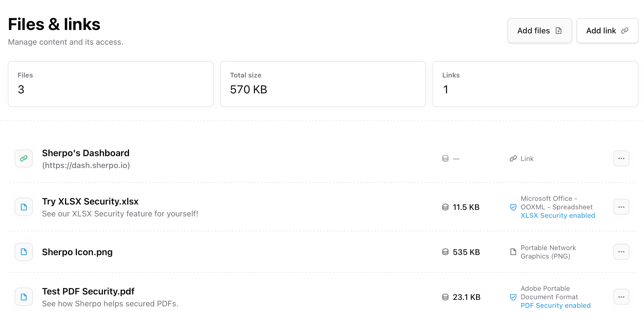Select the Files count card
The width and height of the screenshot is (644, 327).
pos(111,84)
